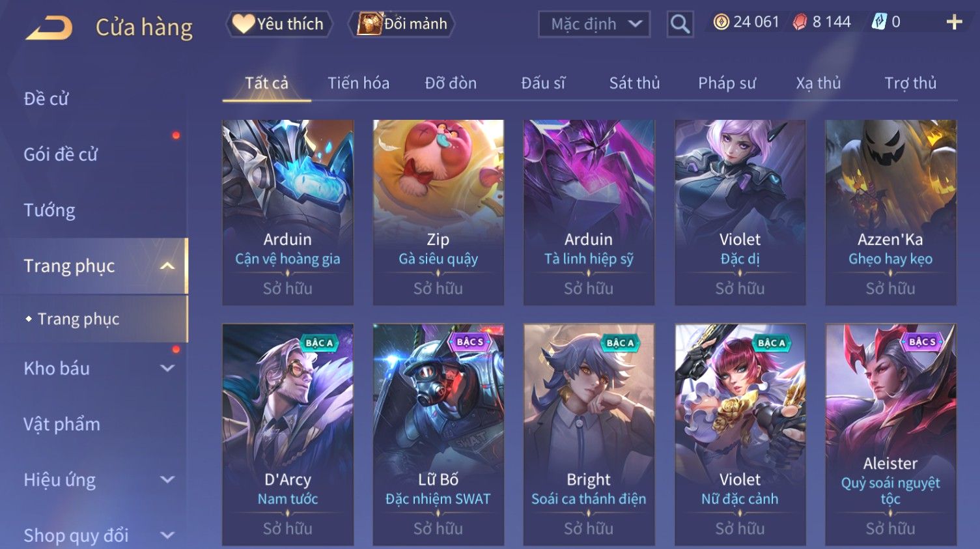Select the Zip Gà siêu quậy skin card

pos(438,212)
